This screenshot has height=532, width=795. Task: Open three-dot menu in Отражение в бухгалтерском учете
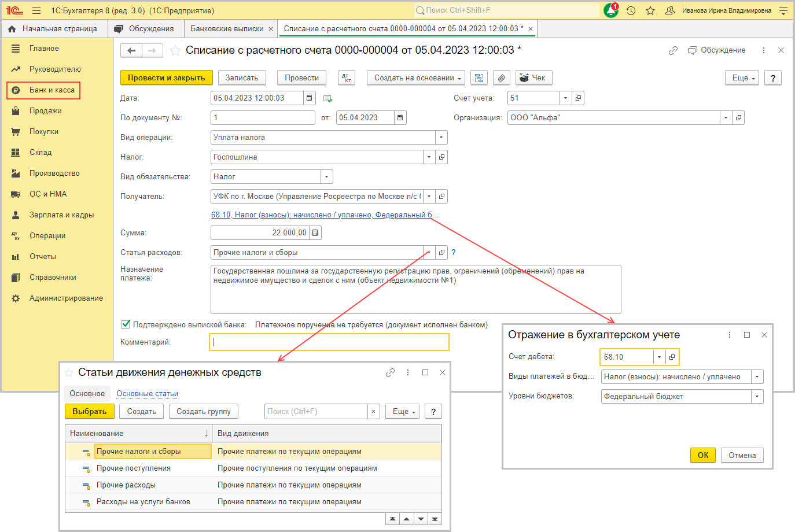(x=730, y=335)
